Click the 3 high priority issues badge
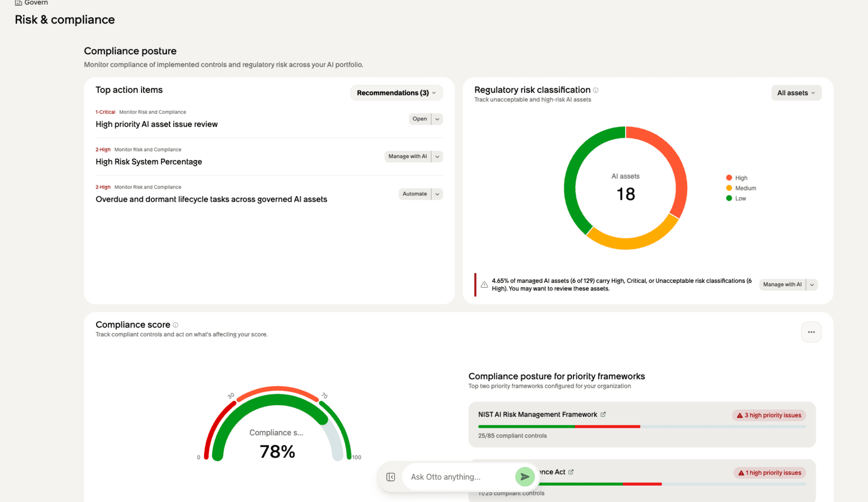The image size is (868, 502). (x=769, y=415)
